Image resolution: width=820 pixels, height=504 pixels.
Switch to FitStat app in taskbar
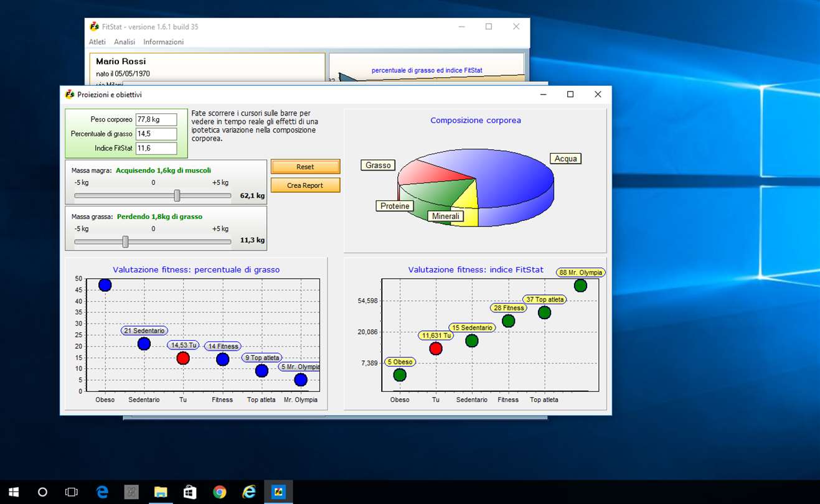278,492
